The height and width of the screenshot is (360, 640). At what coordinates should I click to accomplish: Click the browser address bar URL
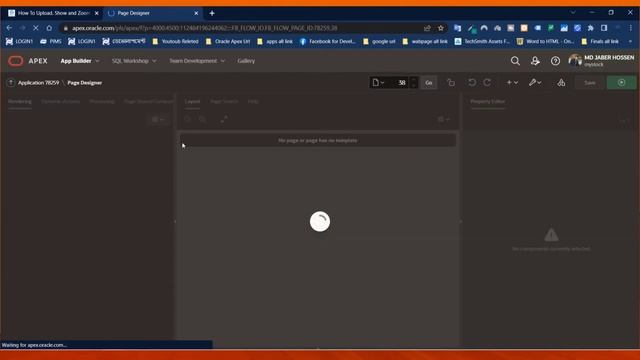[x=204, y=28]
